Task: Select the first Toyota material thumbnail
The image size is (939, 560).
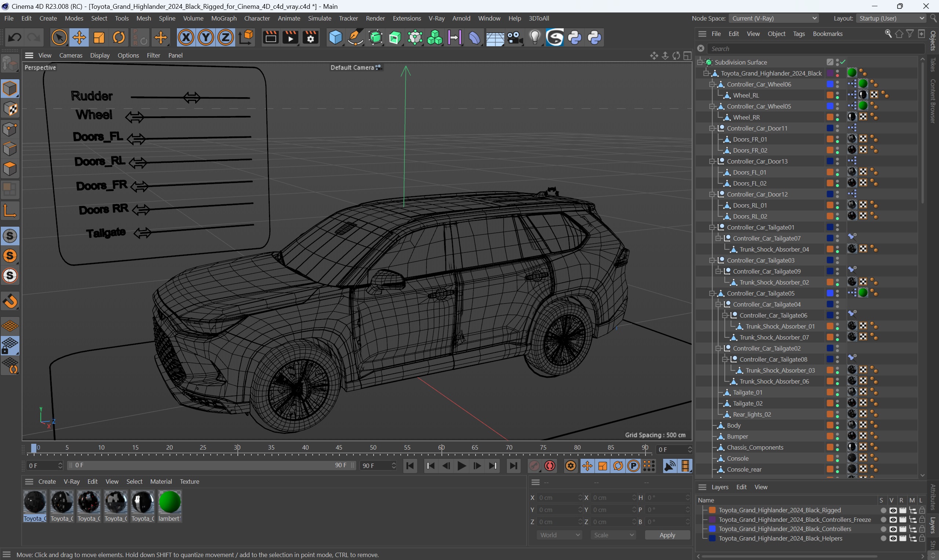Action: pos(35,506)
